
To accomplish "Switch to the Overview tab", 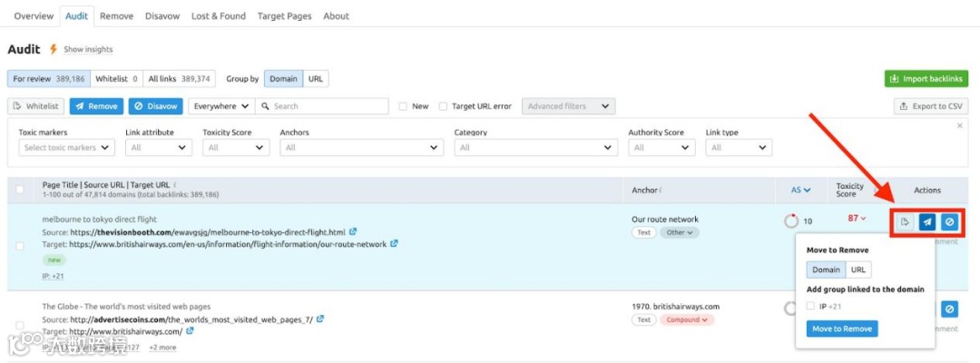I will coord(34,16).
